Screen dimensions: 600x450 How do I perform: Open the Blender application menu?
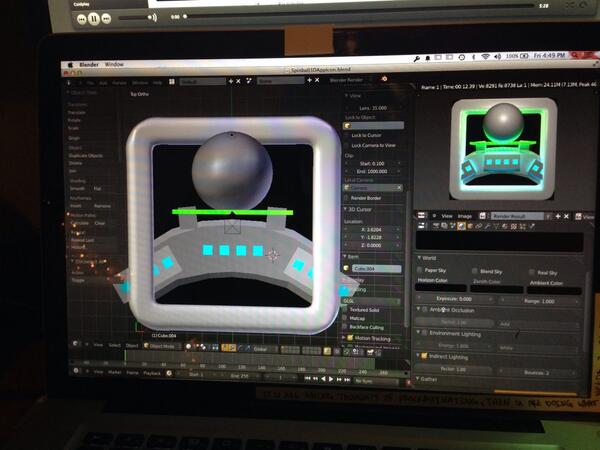[x=89, y=65]
